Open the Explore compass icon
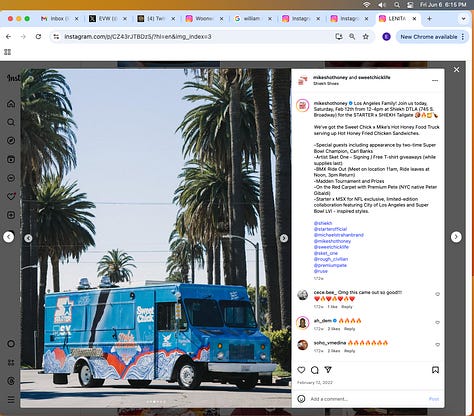Viewport: 474px width, 416px height. point(11,141)
